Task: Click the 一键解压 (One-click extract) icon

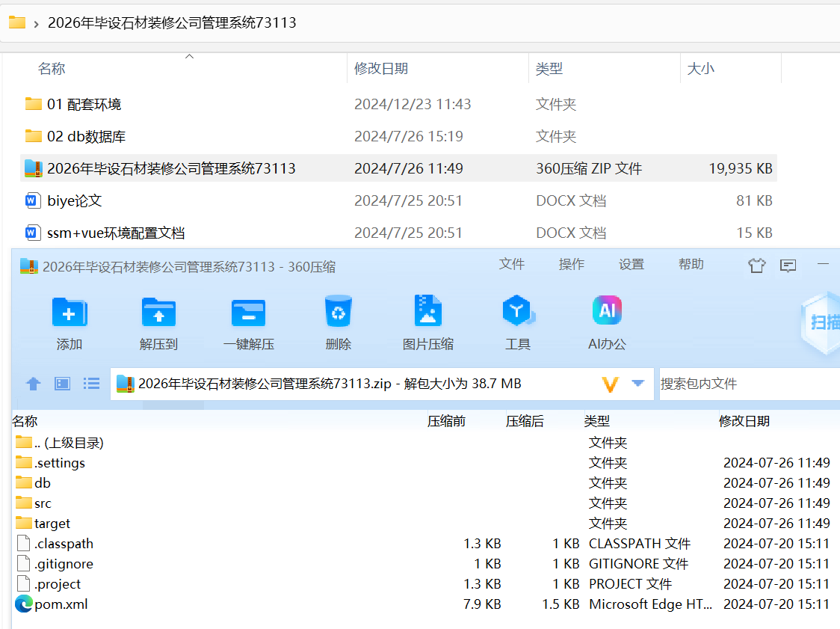Action: click(249, 313)
